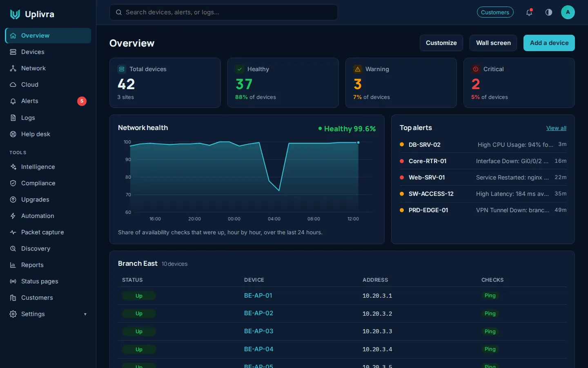Select Compliance in the Tools section
Viewport: 588px width, 368px height.
48,183
